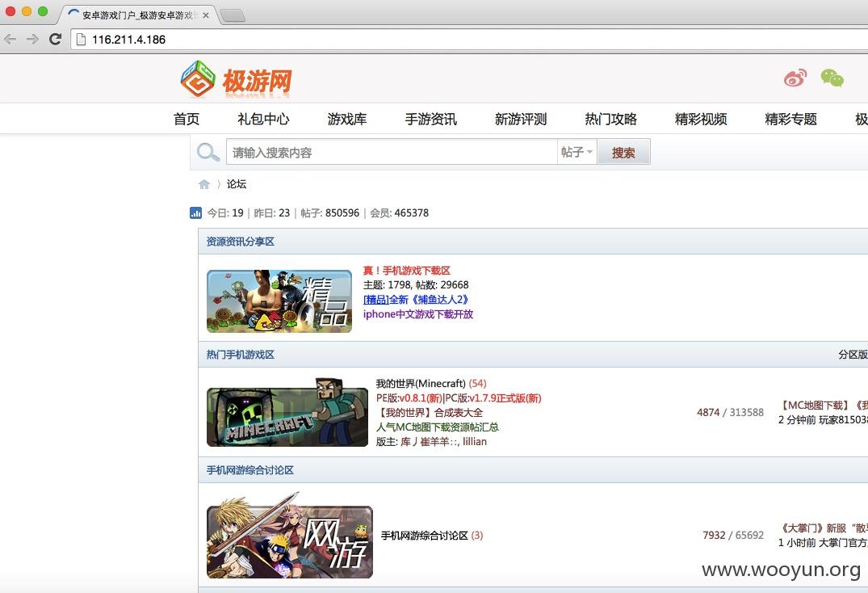Image resolution: width=868 pixels, height=593 pixels.
Task: Reload the page with refresh icon
Action: (56, 40)
